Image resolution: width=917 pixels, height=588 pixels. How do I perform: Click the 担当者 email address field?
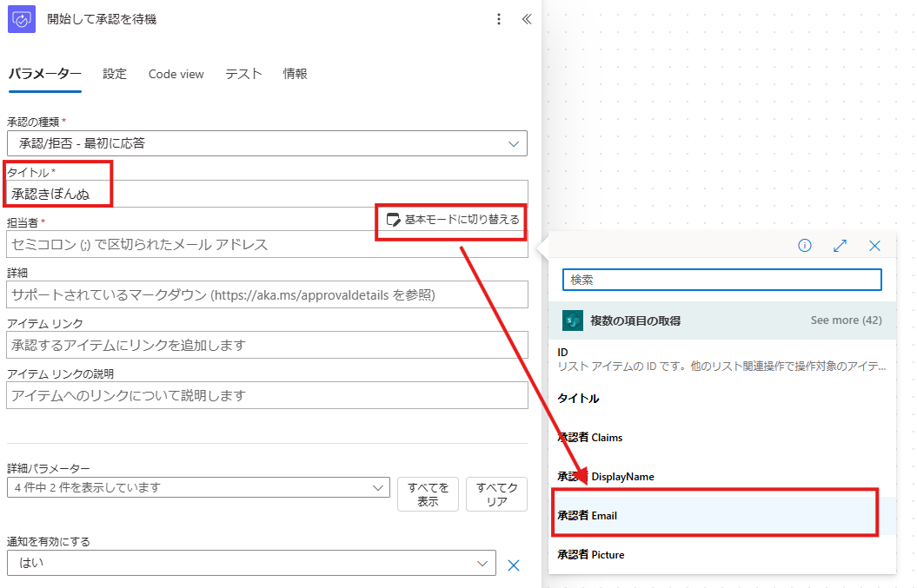pos(267,244)
